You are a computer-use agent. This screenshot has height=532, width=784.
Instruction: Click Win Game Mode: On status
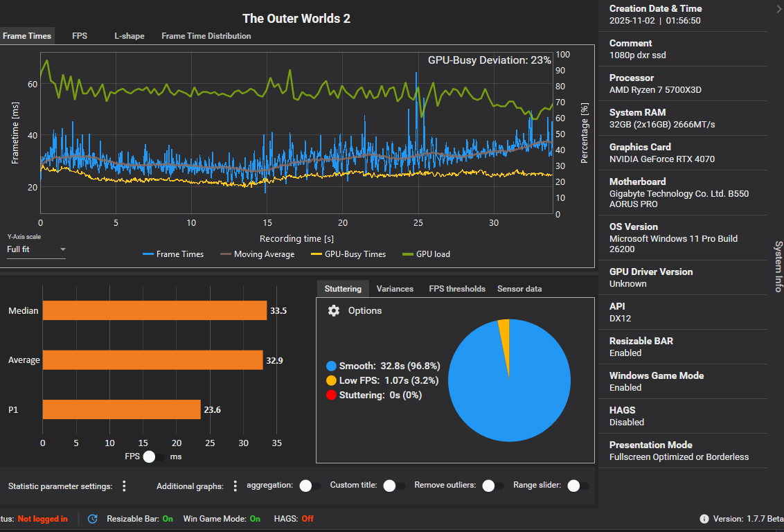tap(222, 519)
